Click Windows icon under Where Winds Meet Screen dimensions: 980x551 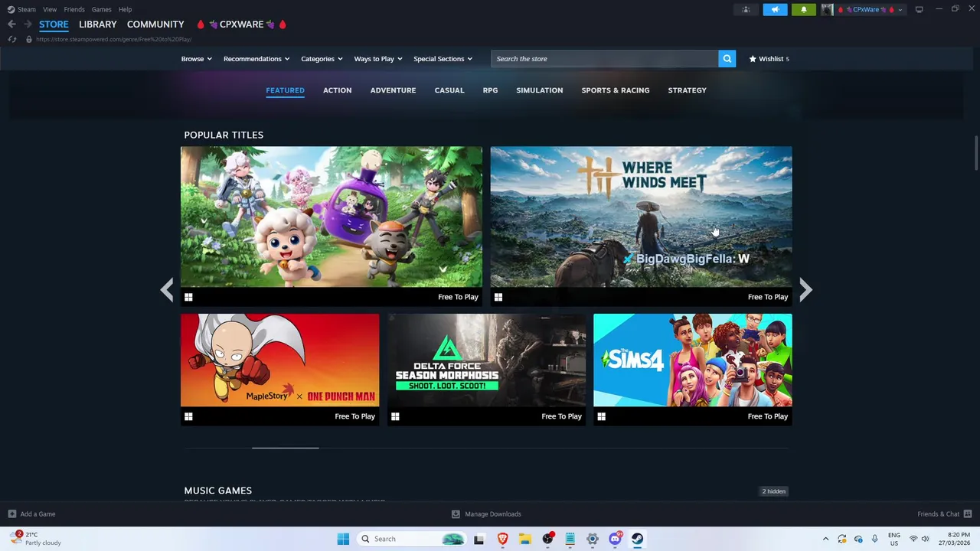click(498, 297)
